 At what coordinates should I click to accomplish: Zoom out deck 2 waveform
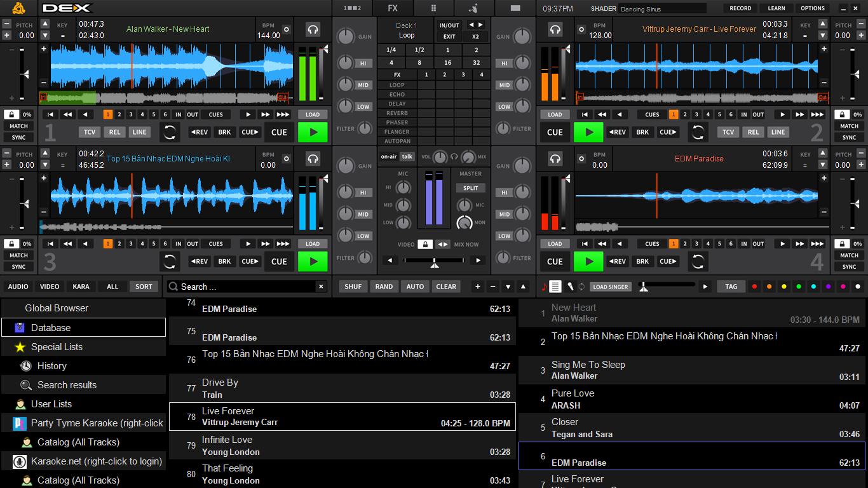824,83
